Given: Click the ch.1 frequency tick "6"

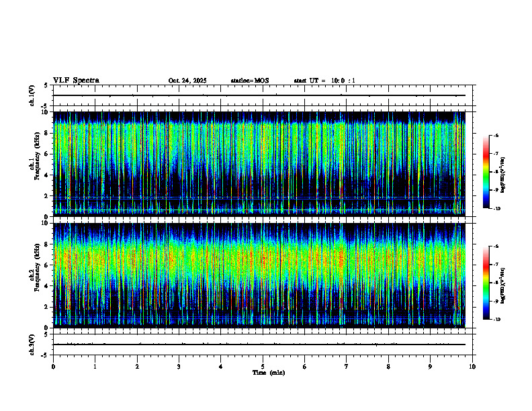Looking at the screenshot, I should point(46,154).
